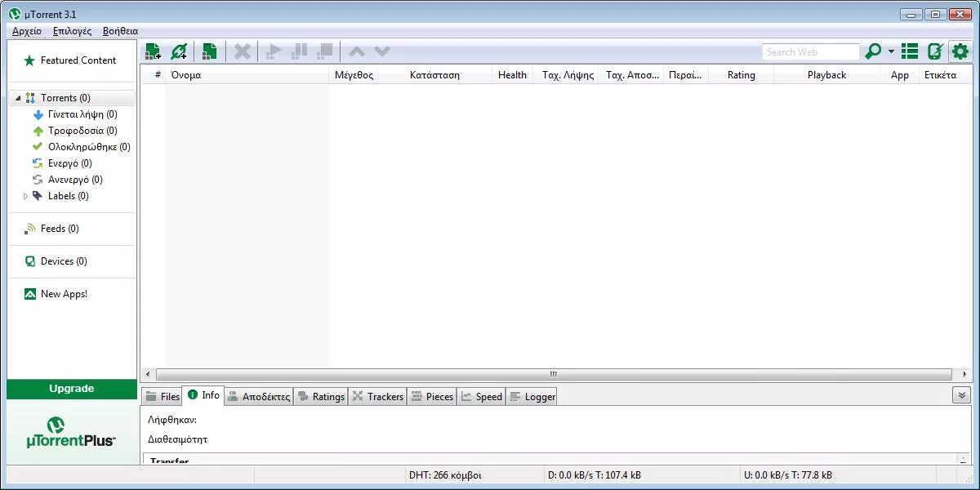Select Devices (0) in sidebar

pyautogui.click(x=56, y=261)
